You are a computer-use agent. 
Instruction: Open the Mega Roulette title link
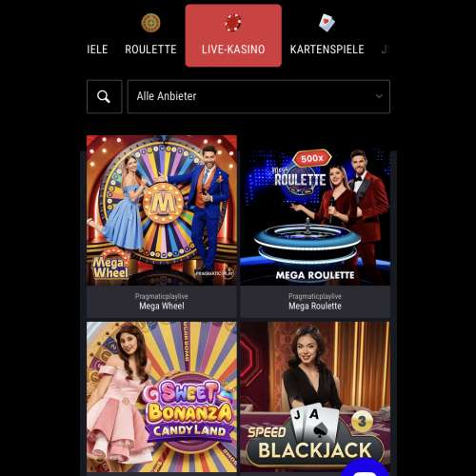coord(315,306)
